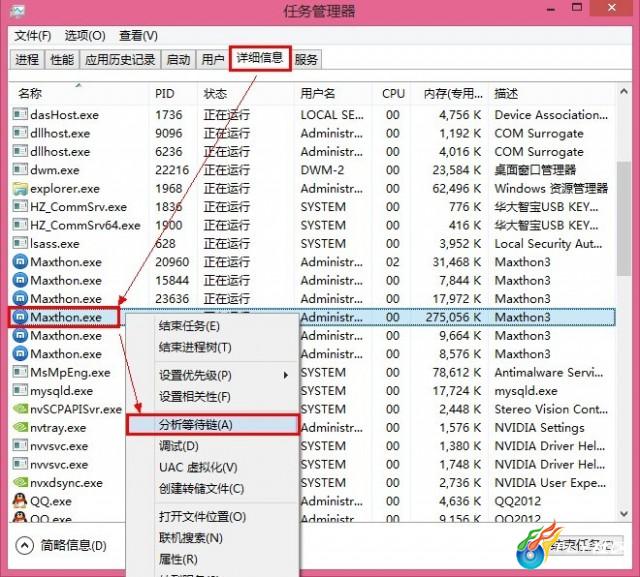Choose 设置相关性(F) in context menu

point(213,397)
